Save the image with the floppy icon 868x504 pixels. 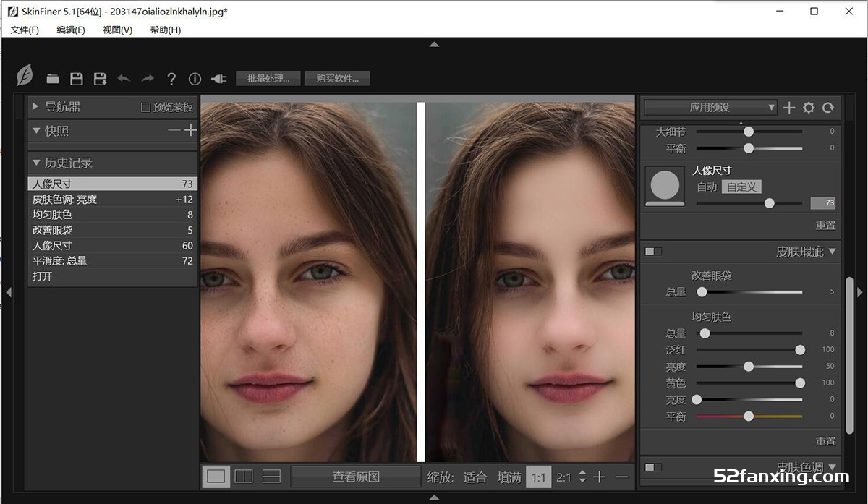[x=76, y=79]
